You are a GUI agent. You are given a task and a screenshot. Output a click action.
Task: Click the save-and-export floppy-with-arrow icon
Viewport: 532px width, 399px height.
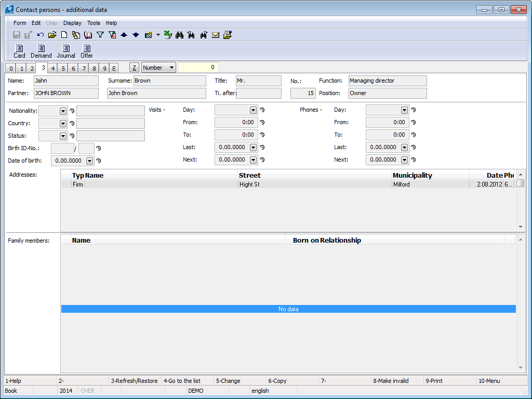click(28, 35)
